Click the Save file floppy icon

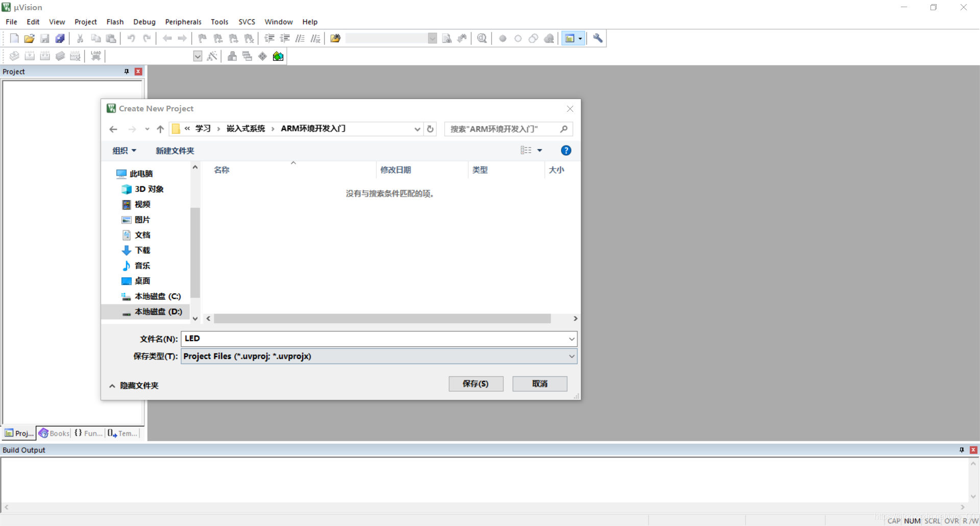45,38
